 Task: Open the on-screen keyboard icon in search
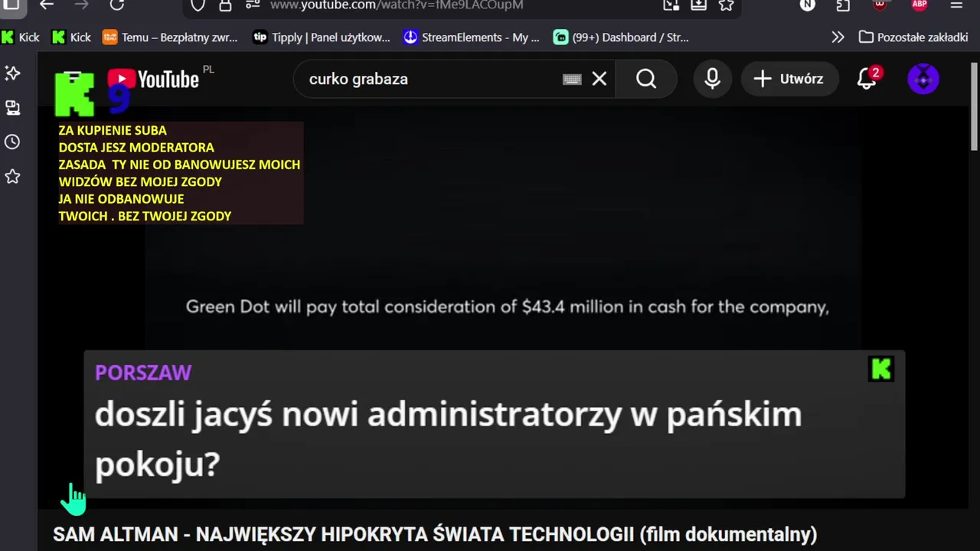click(x=572, y=79)
